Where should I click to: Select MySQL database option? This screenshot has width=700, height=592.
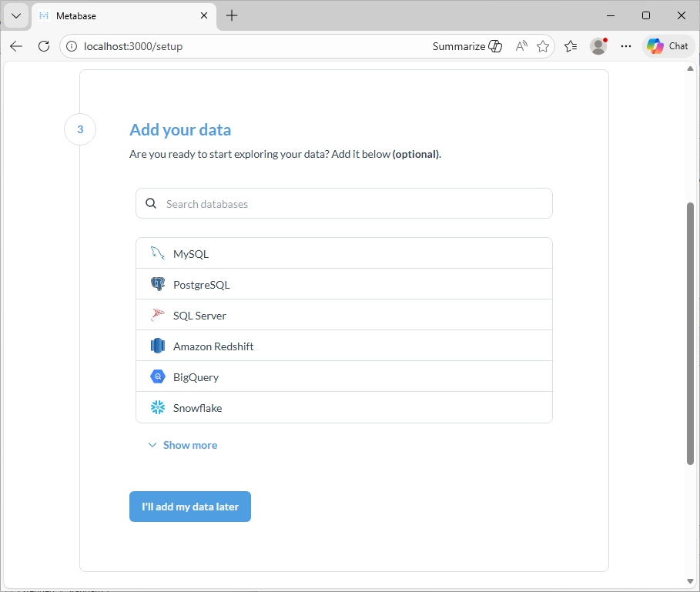coord(344,253)
